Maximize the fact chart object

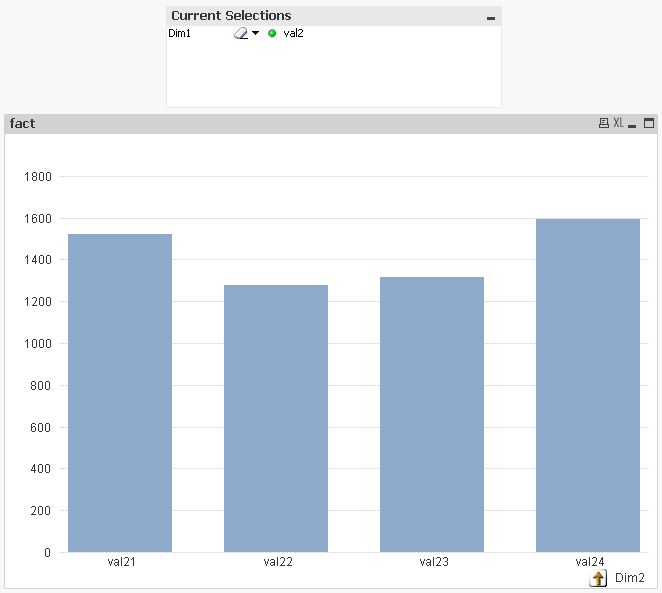tap(649, 123)
